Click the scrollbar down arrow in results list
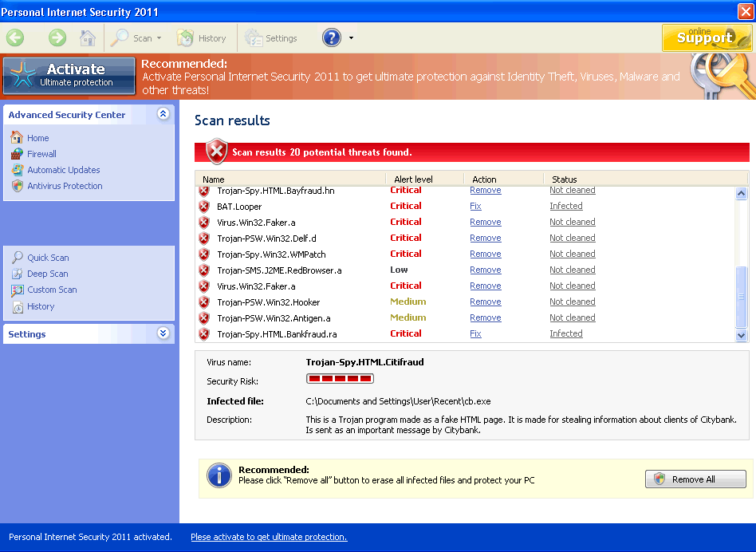The width and height of the screenshot is (756, 552). (x=742, y=335)
